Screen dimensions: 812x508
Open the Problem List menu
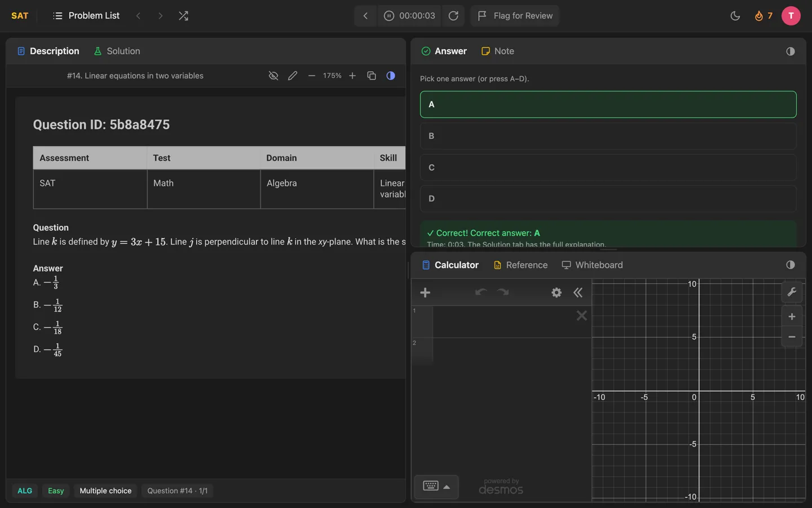[86, 16]
